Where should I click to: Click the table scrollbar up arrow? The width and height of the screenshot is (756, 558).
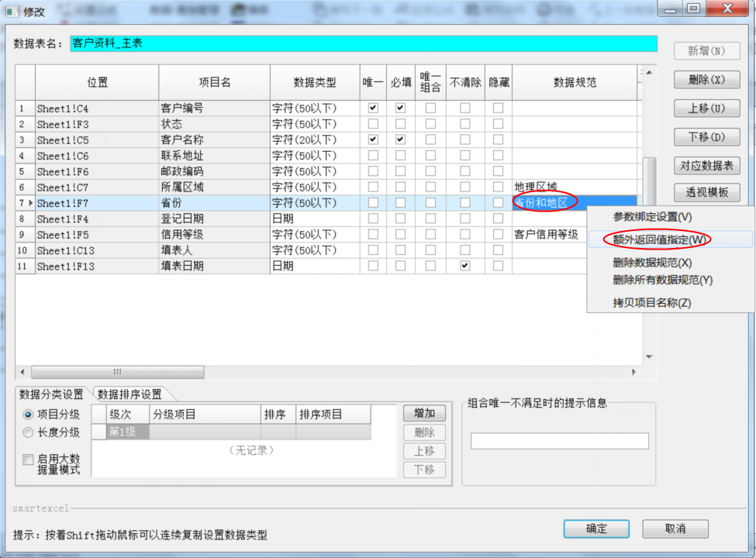point(649,72)
